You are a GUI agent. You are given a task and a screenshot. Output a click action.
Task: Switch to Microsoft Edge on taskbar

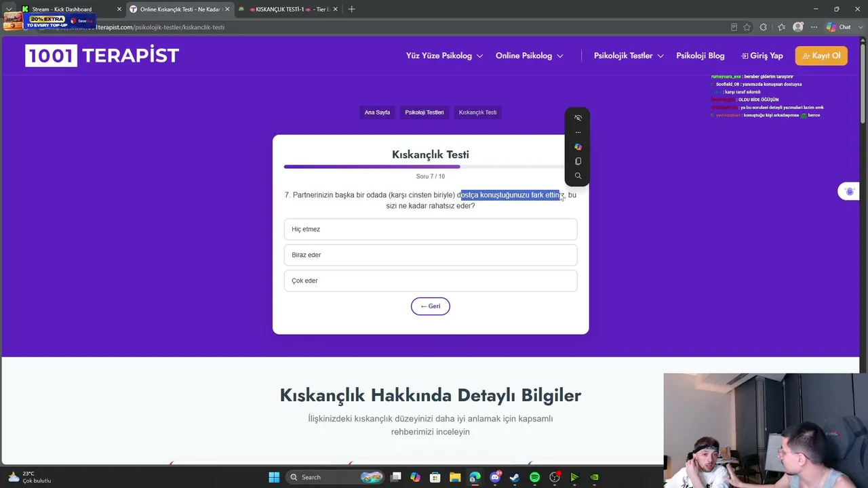475,477
